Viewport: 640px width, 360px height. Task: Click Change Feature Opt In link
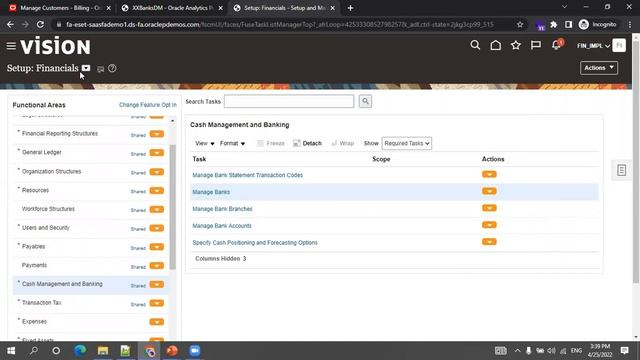pyautogui.click(x=148, y=105)
